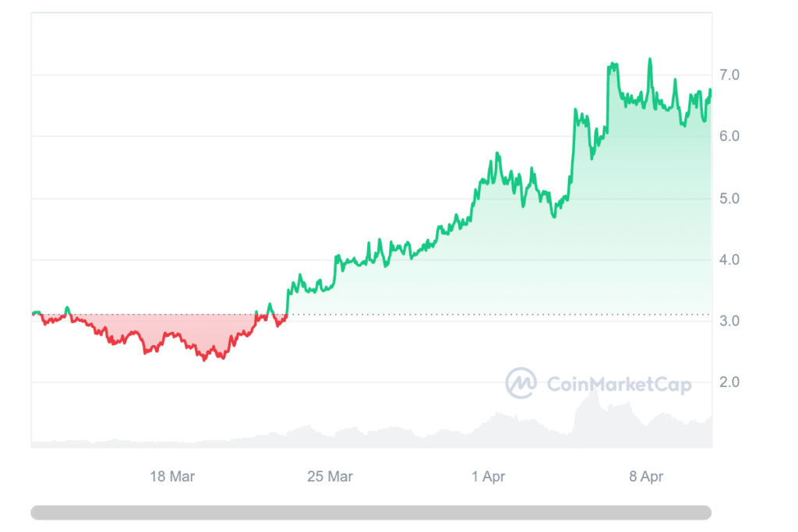Click the volume spike in the bottom histogram
This screenshot has height=532, width=798.
coord(594,397)
